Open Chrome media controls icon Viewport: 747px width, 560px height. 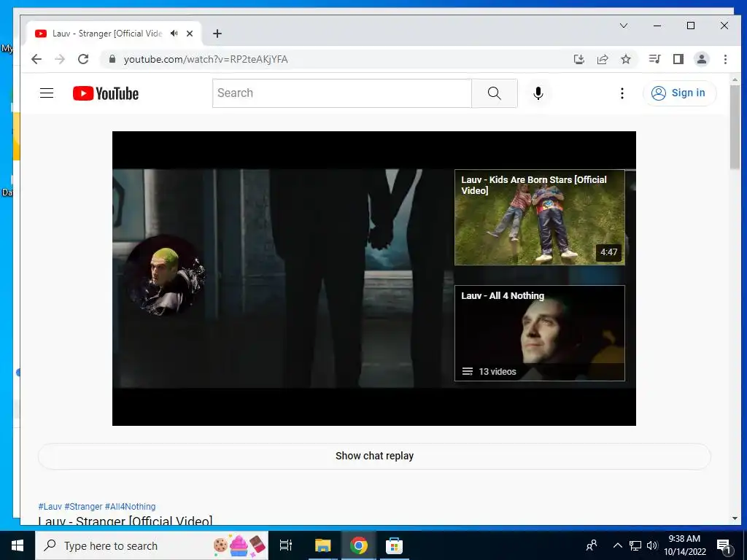click(654, 59)
